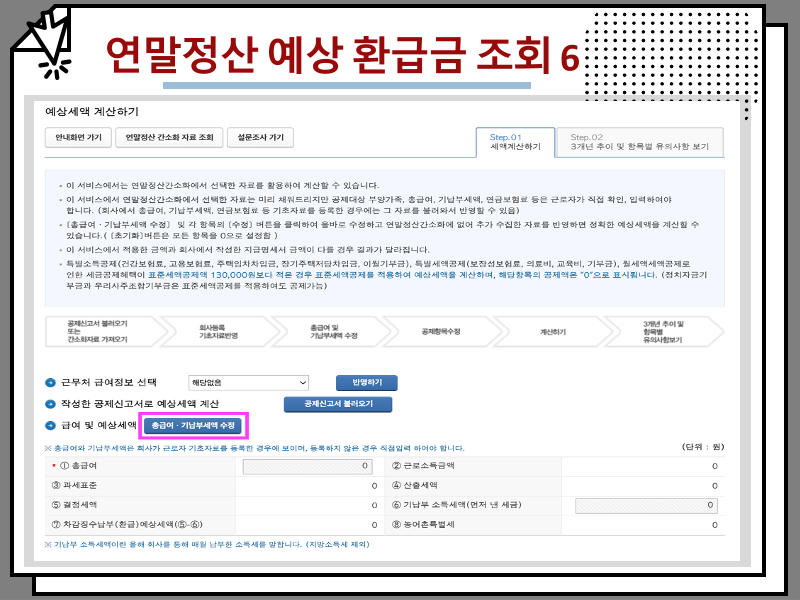800x600 pixels.
Task: Click arrow icon beside 작성한 공제신고서로 예상세액 계산
Action: (51, 404)
